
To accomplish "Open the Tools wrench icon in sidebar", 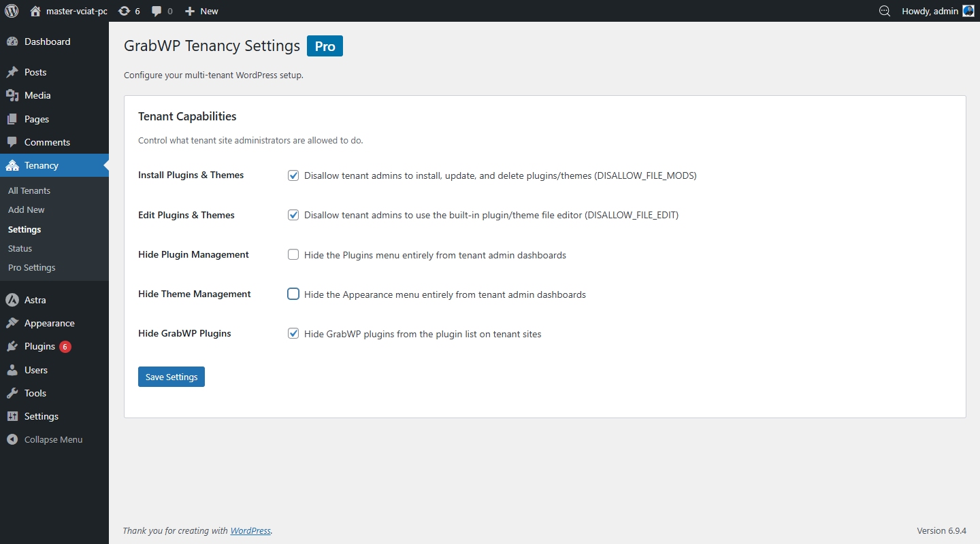I will pos(12,393).
